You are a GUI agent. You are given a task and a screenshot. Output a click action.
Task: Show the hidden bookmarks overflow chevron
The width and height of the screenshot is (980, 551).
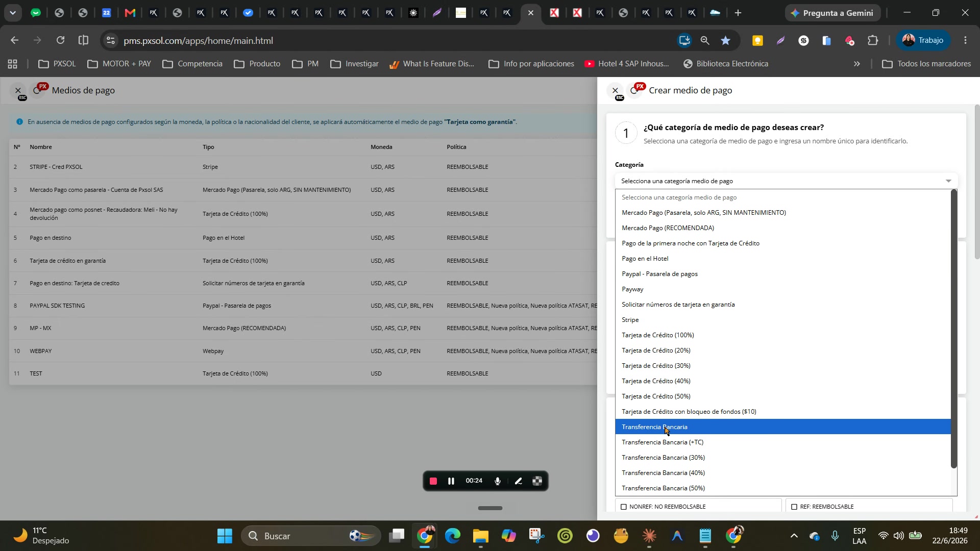tap(856, 64)
